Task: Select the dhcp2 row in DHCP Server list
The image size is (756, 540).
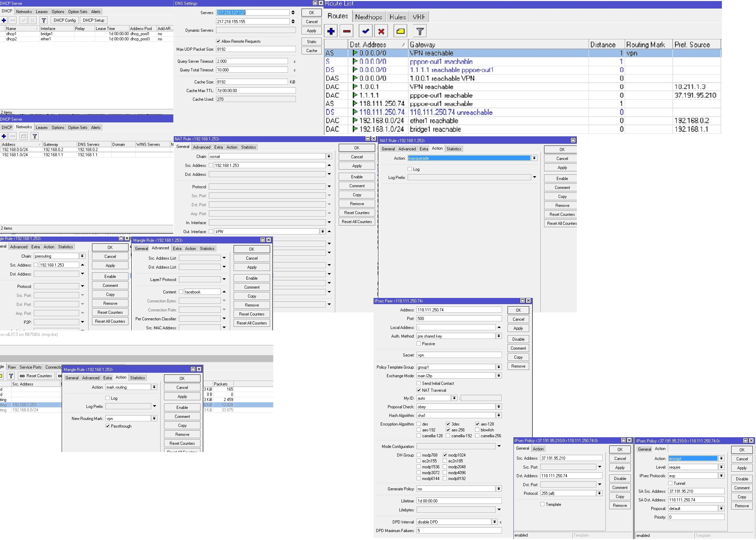Action: 86,39
